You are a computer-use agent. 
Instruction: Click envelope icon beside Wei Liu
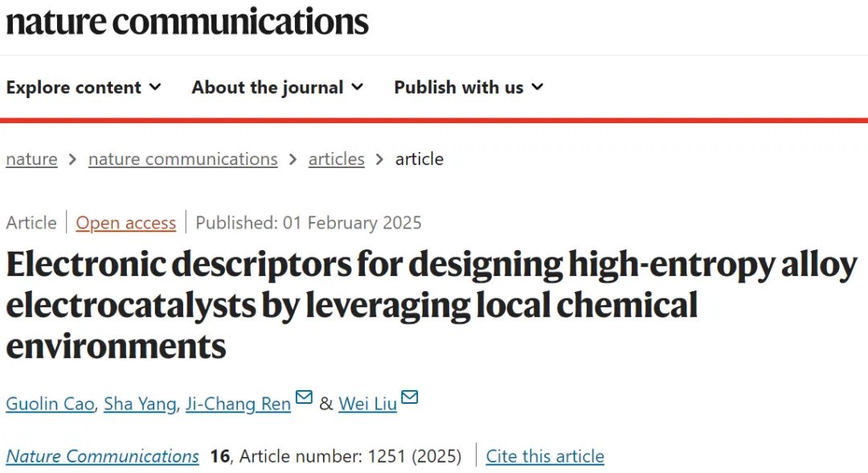[x=410, y=397]
